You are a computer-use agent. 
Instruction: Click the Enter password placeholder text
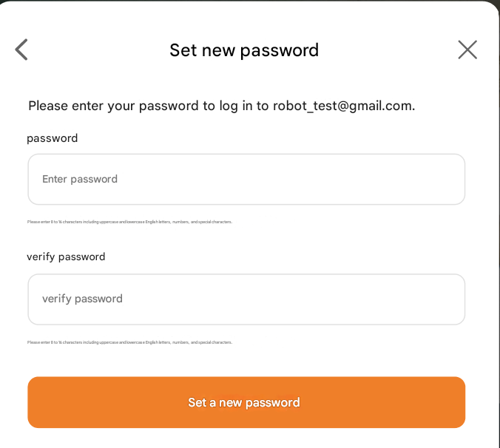tap(80, 180)
